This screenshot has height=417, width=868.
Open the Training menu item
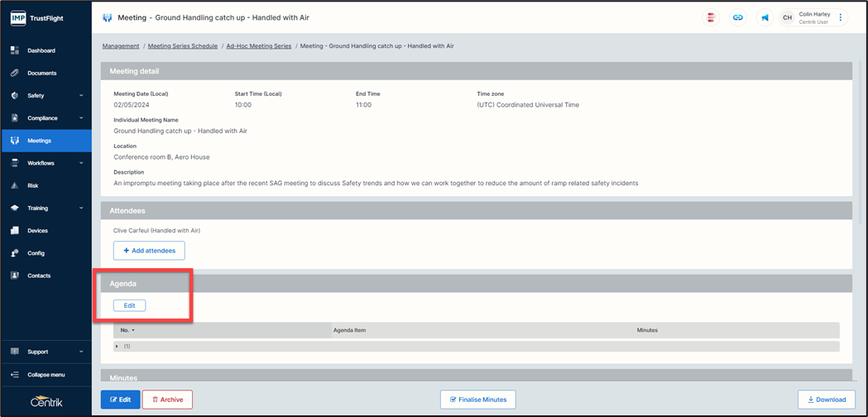tap(38, 208)
